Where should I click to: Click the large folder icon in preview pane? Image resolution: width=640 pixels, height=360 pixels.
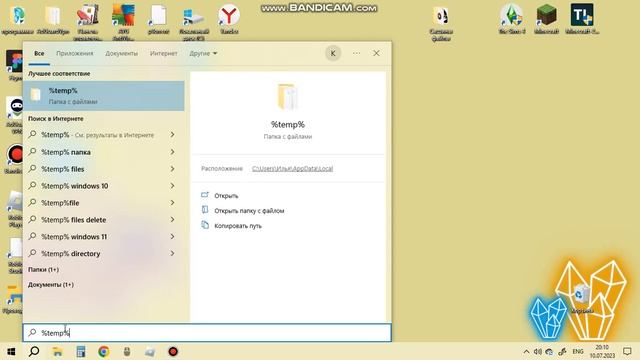[x=288, y=97]
